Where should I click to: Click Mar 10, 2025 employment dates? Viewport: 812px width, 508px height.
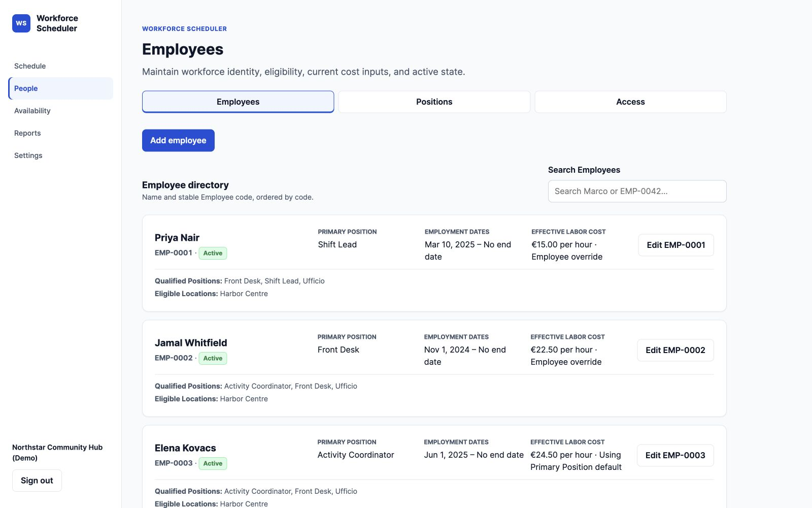pos(468,250)
